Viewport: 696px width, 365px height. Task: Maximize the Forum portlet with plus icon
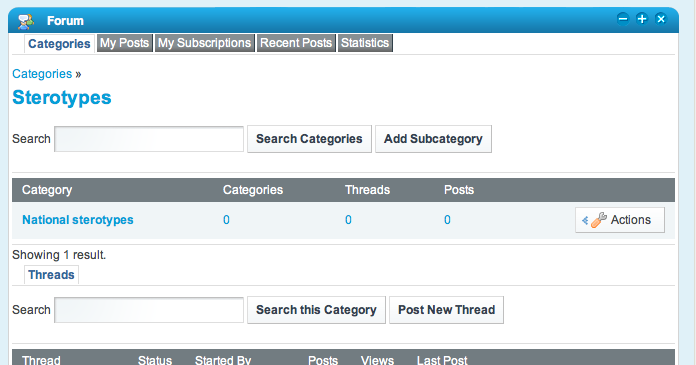point(642,19)
